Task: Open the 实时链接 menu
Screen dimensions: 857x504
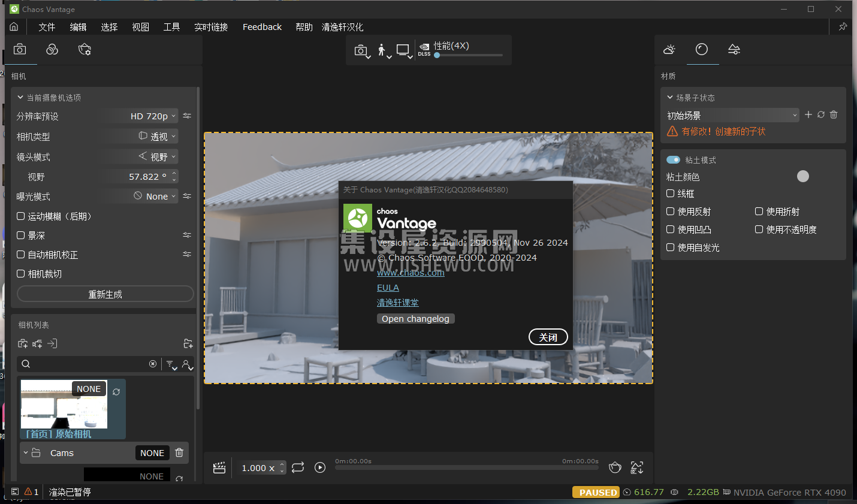Action: click(211, 27)
